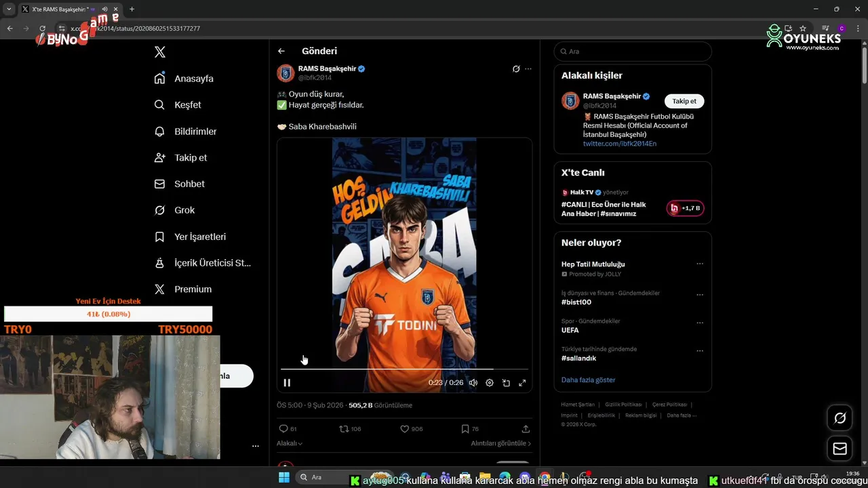Open Hep Tatil Mutluluğu trend
Viewport: 868px width, 488px height.
(x=593, y=264)
